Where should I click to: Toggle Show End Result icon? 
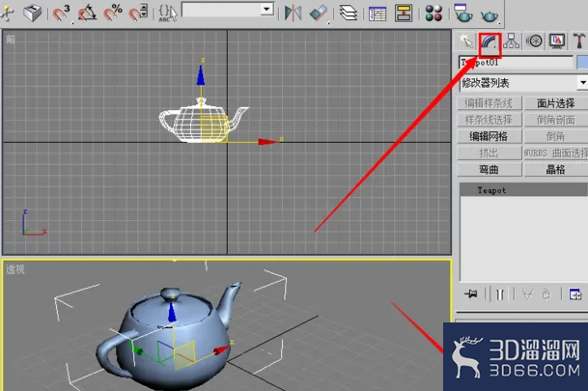coord(500,294)
